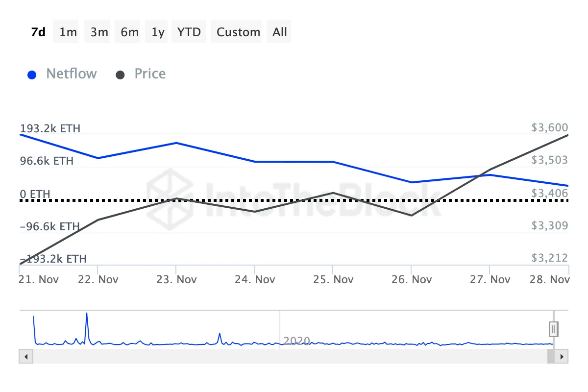Click the dark Price legend dot
Viewport: 588px width, 392px height.
[120, 75]
